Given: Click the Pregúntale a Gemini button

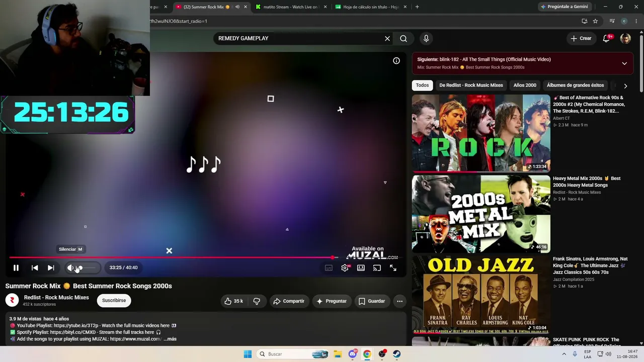Looking at the screenshot, I should click(565, 7).
